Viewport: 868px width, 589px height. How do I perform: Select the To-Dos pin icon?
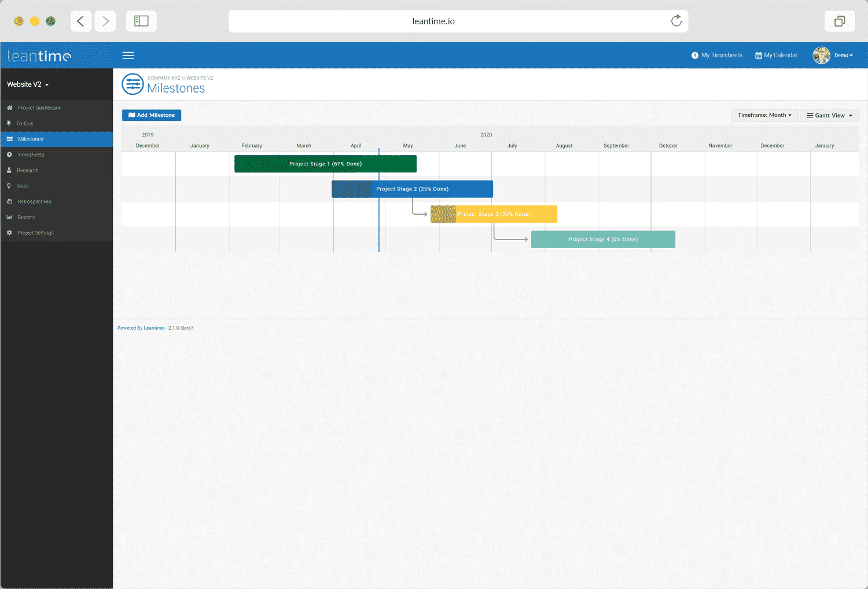pos(10,123)
